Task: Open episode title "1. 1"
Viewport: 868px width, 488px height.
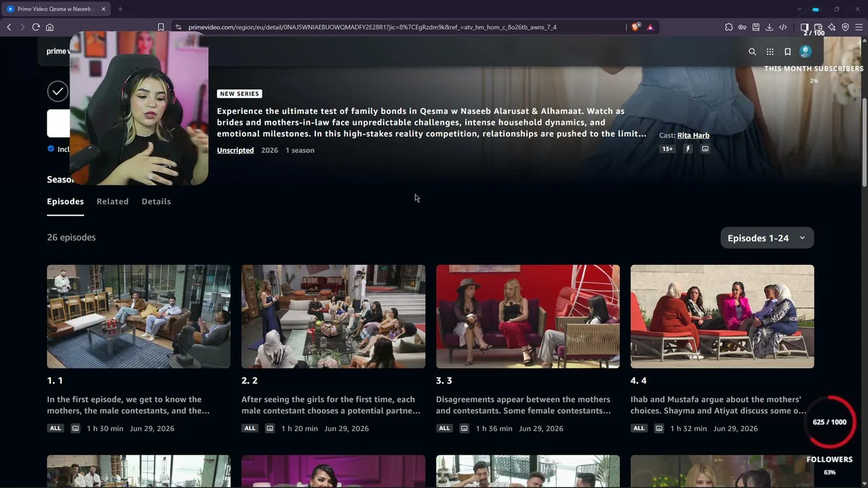Action: (x=55, y=381)
